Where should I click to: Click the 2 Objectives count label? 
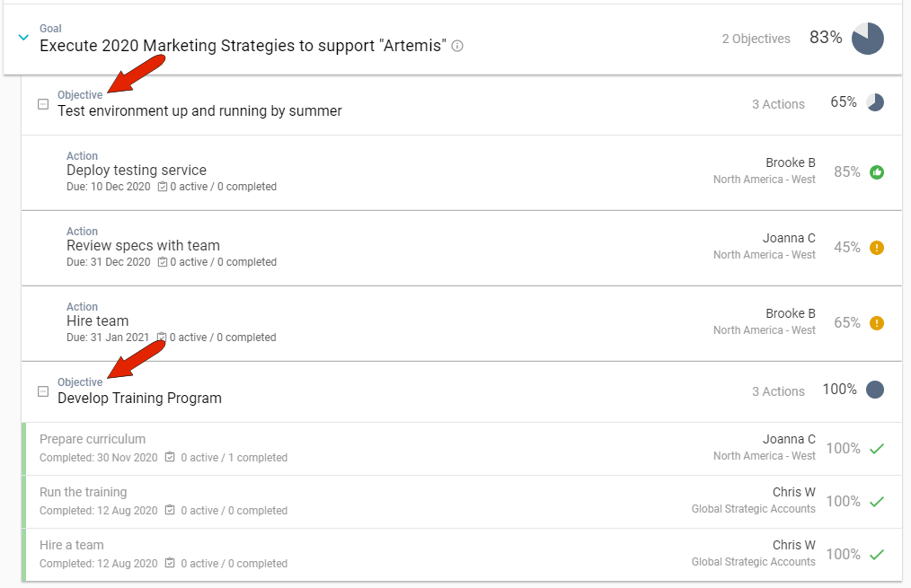(756, 39)
